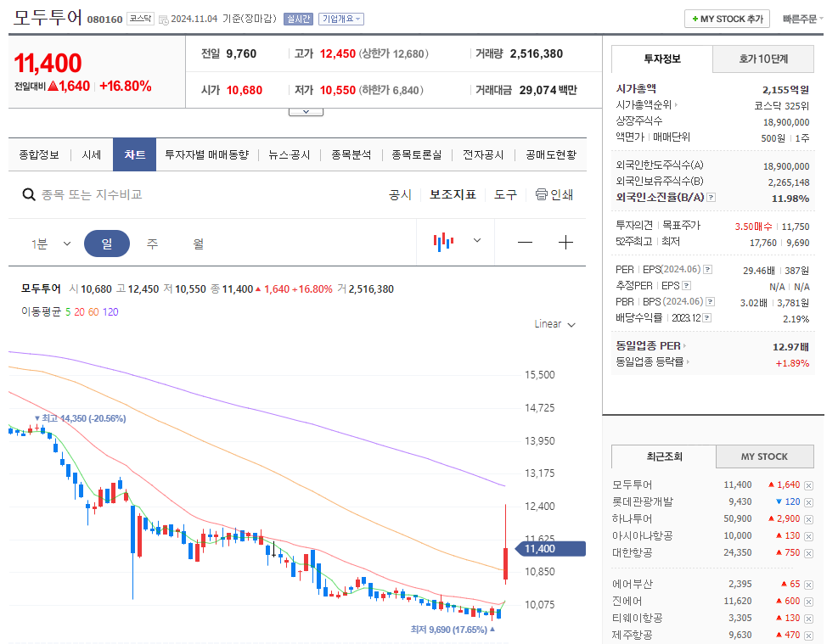
Task: Select the 주 weekly chart period
Action: (x=152, y=244)
